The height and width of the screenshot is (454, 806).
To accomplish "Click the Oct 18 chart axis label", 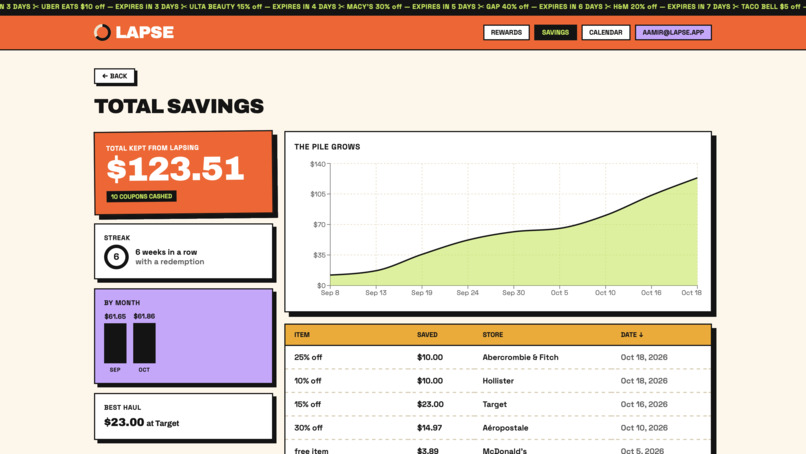I will coord(691,293).
